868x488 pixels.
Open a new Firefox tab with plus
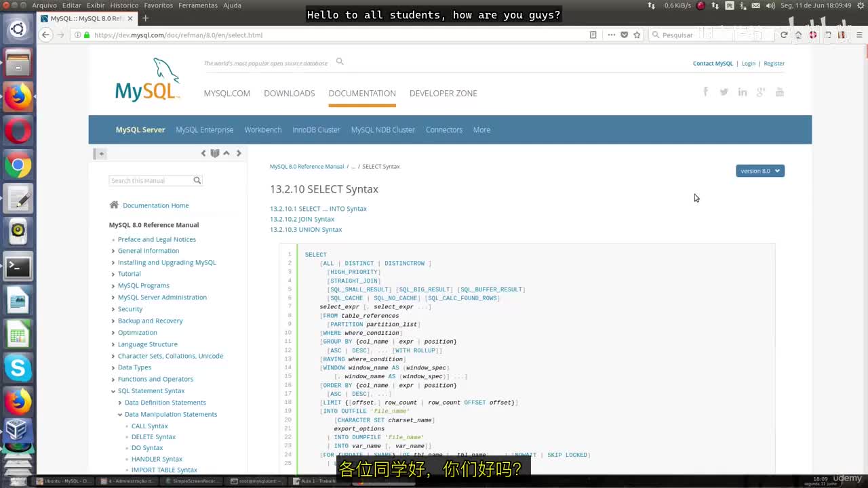point(145,18)
